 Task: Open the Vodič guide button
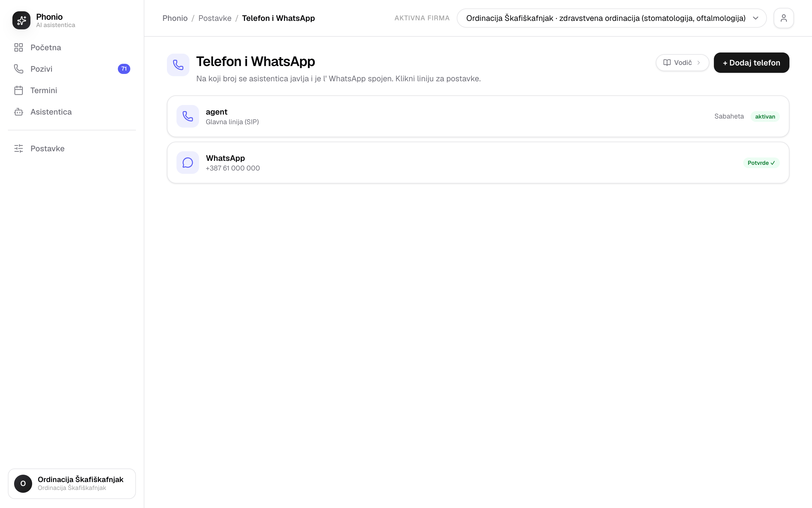682,63
